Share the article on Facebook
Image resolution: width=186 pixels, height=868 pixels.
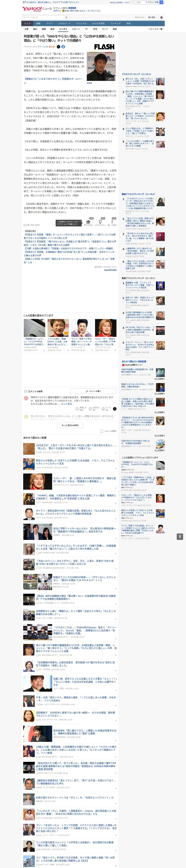[63, 47]
